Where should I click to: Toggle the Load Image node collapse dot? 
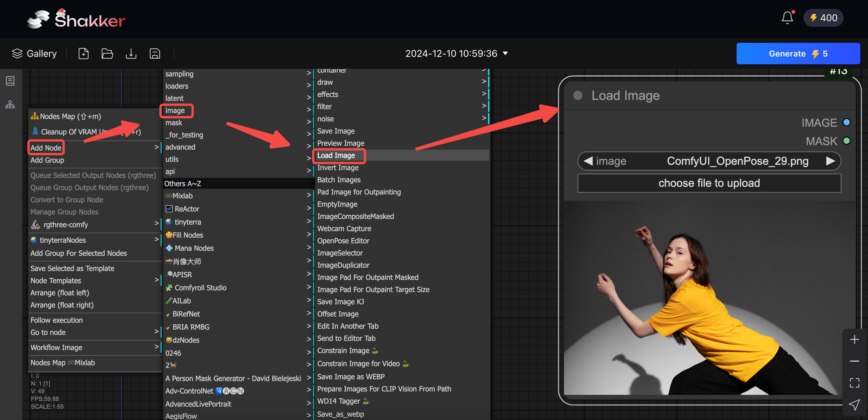pyautogui.click(x=578, y=95)
